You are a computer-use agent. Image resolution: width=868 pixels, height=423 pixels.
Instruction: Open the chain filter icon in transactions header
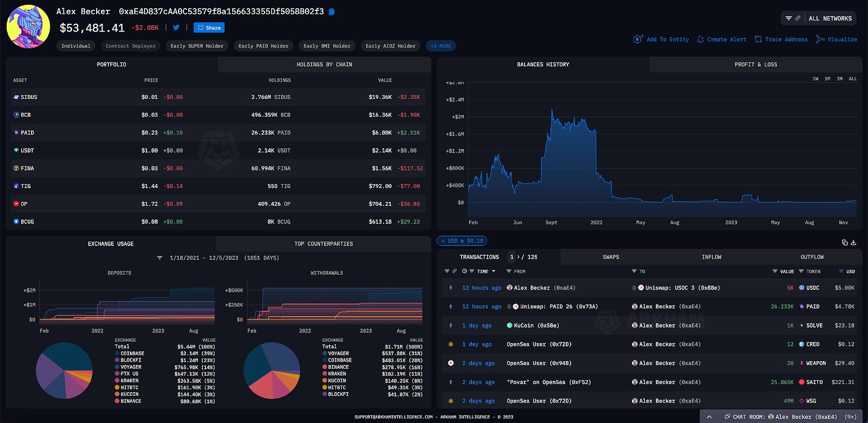[x=447, y=271]
